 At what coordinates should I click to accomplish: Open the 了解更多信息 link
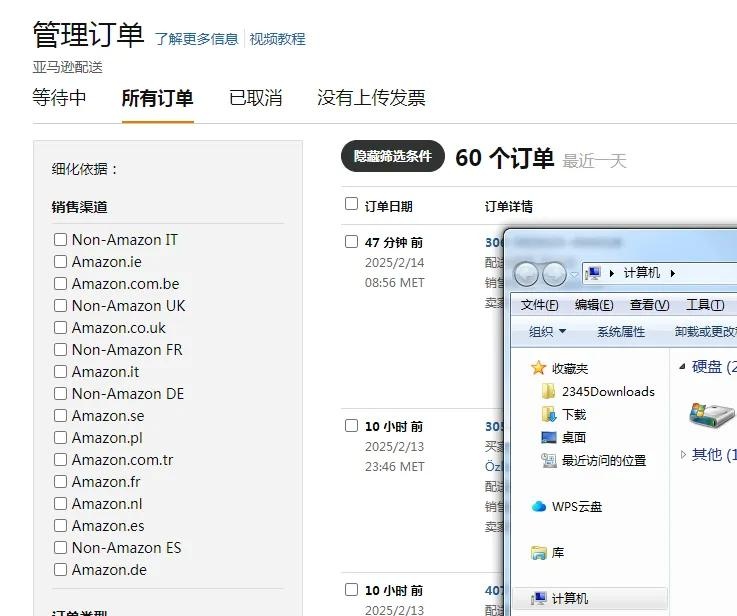pyautogui.click(x=197, y=39)
